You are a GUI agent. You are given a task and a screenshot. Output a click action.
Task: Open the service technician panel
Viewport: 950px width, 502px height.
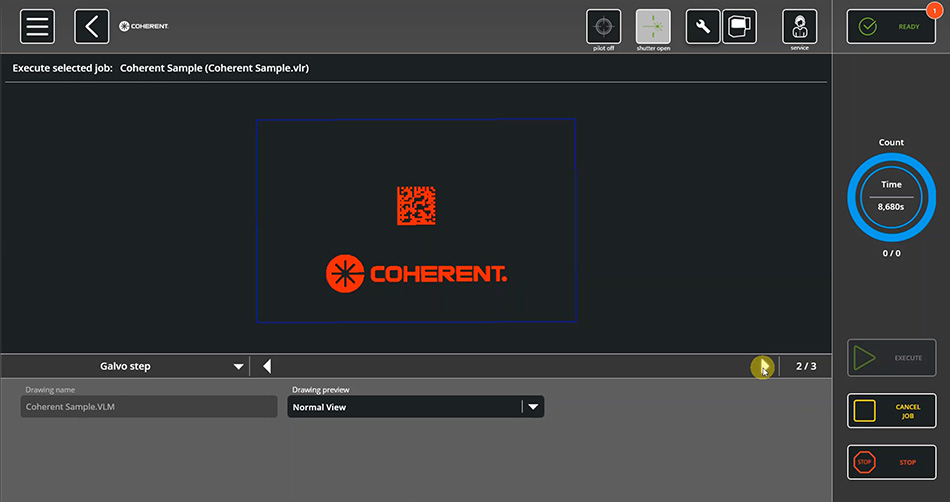(x=799, y=27)
